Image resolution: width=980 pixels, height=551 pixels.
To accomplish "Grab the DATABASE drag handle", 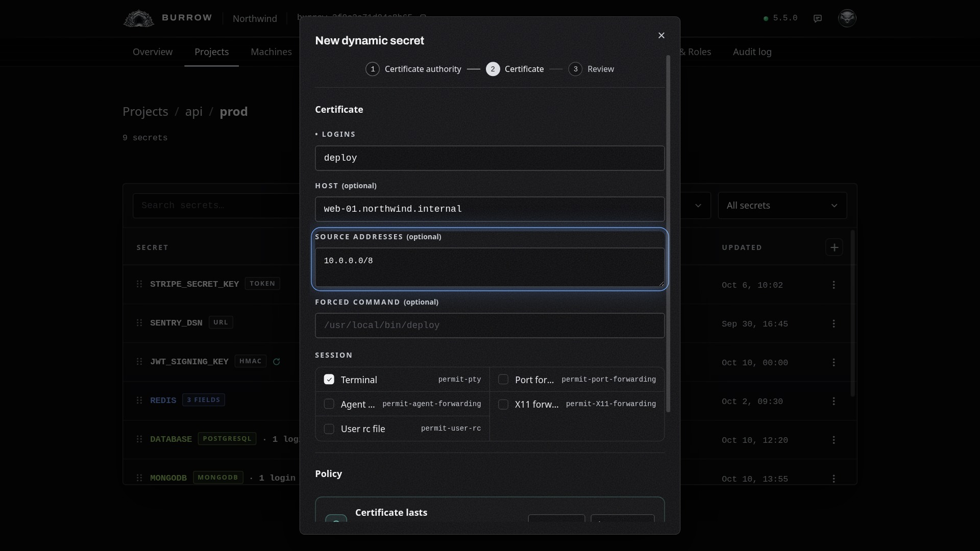I will click(139, 439).
